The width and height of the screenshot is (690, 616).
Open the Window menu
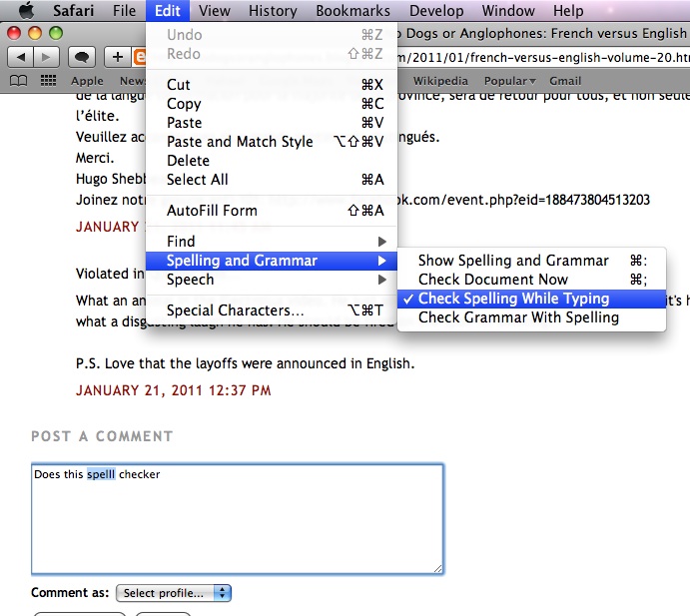[x=508, y=10]
